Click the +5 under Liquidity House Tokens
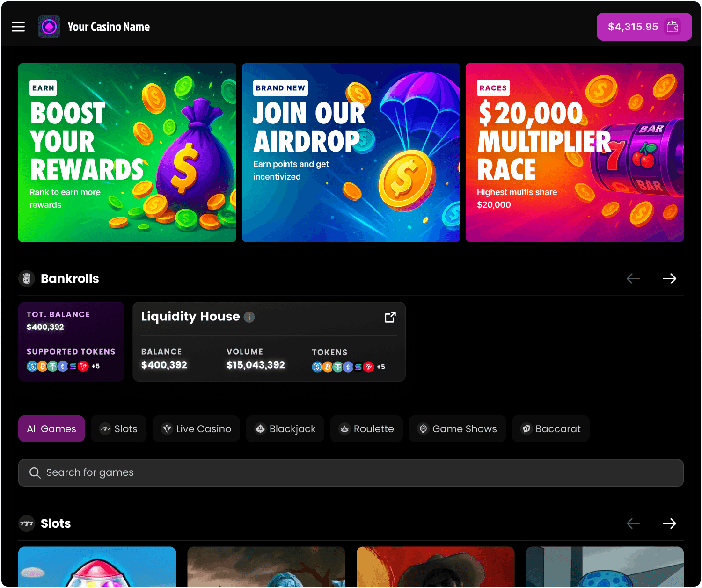 [x=381, y=367]
